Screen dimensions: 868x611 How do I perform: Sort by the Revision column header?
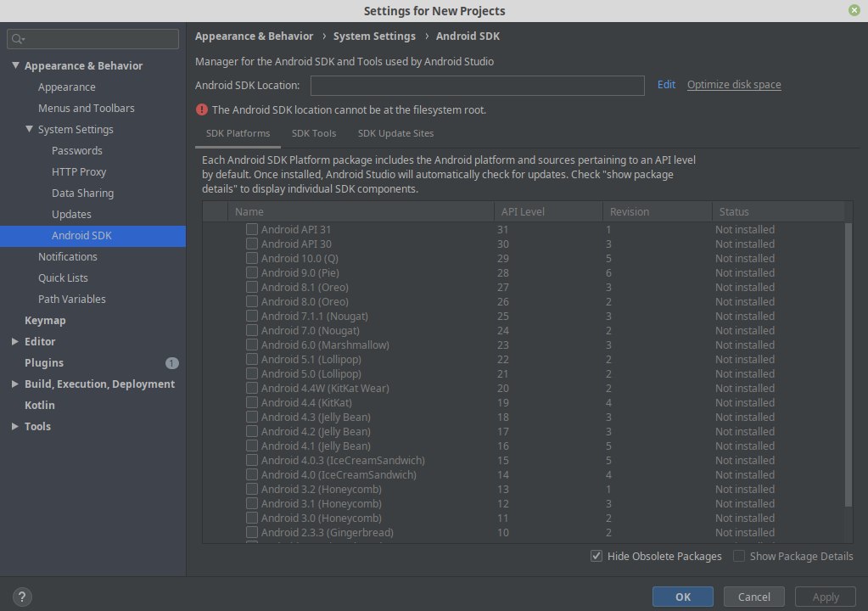click(x=657, y=211)
